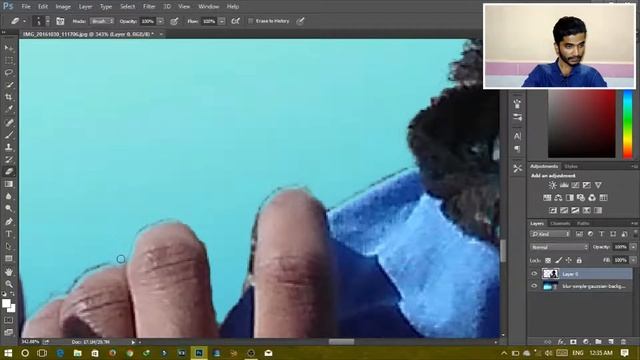Select the Gradient tool
The width and height of the screenshot is (640, 360).
click(x=9, y=184)
